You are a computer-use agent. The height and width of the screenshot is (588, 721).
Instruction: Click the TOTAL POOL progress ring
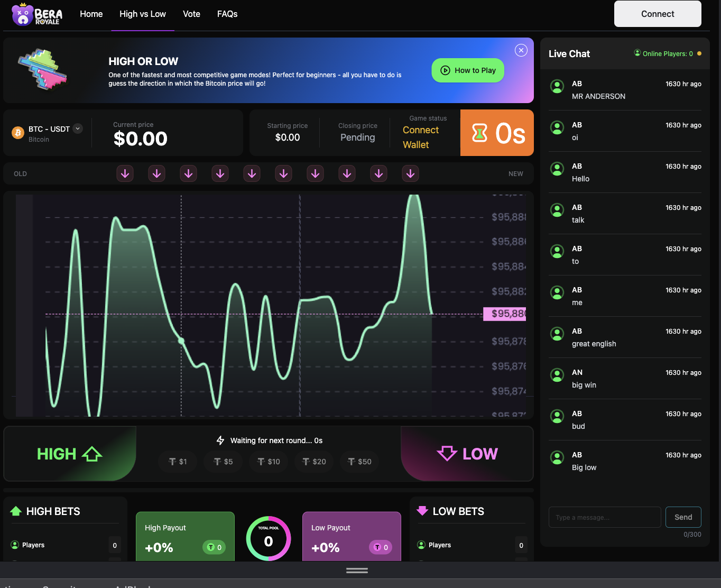pyautogui.click(x=268, y=538)
